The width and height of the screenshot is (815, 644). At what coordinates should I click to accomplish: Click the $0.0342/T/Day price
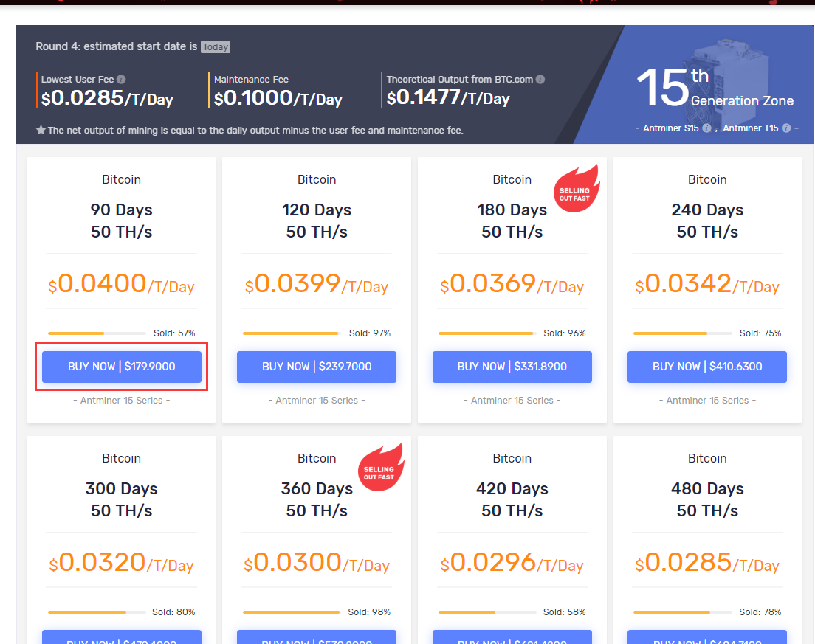tap(707, 284)
